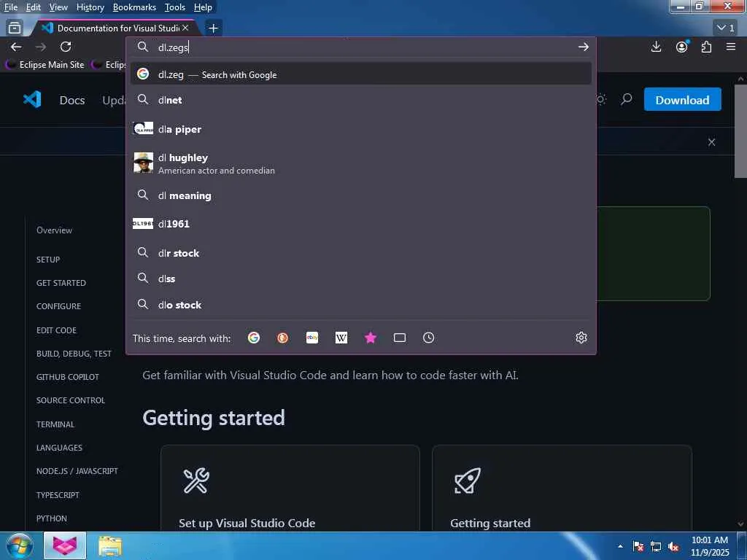
Task: Select the dl meaning suggestion
Action: (x=360, y=195)
